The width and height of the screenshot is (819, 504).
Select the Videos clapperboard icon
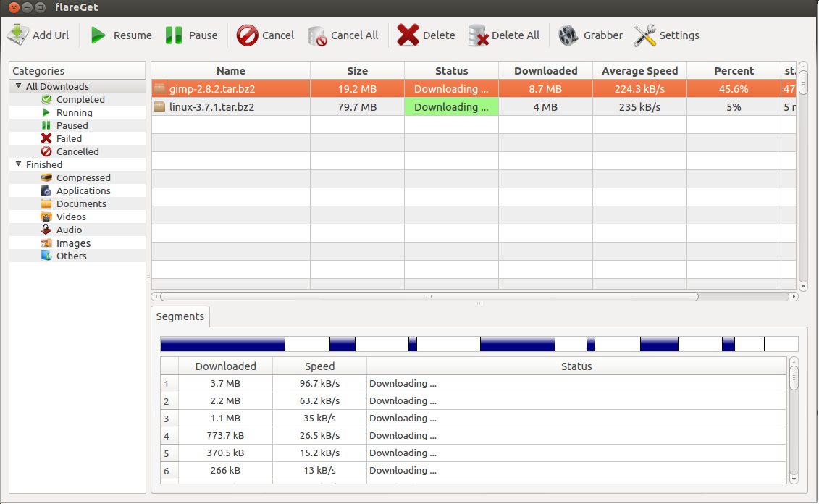(x=46, y=217)
